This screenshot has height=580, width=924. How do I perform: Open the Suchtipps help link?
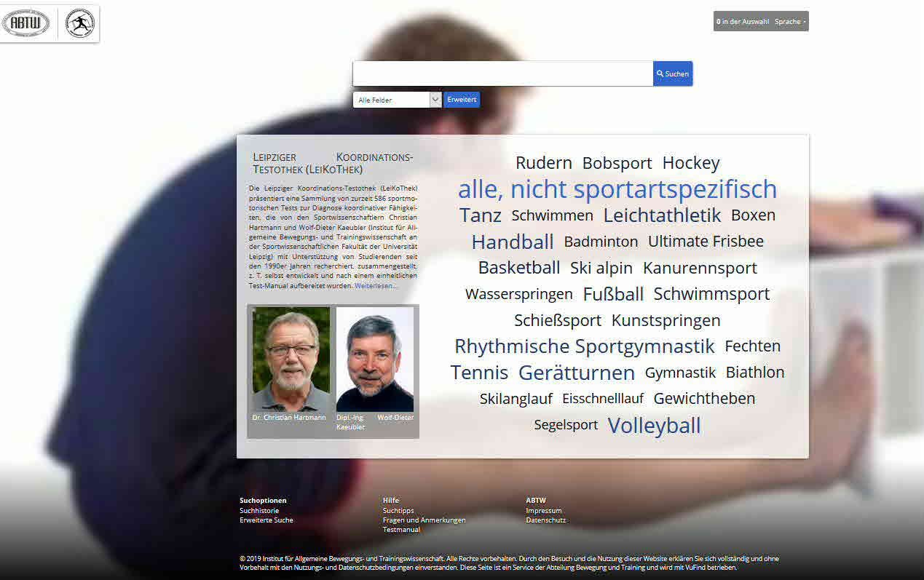[x=398, y=511]
